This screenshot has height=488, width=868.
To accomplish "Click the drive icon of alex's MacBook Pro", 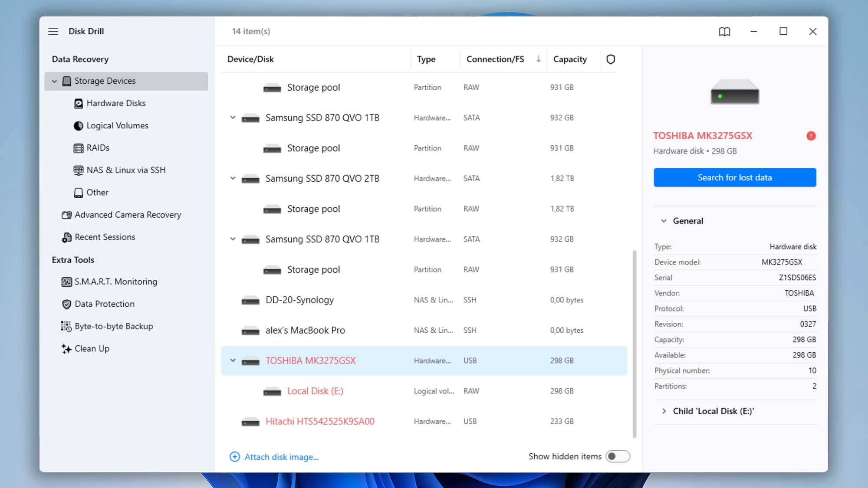I will pyautogui.click(x=250, y=331).
